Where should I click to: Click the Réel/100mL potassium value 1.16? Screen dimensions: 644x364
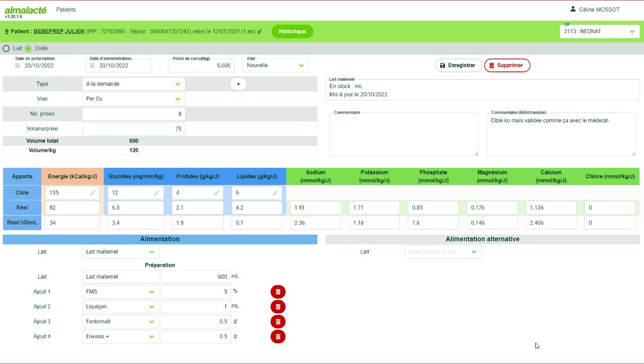click(x=374, y=223)
